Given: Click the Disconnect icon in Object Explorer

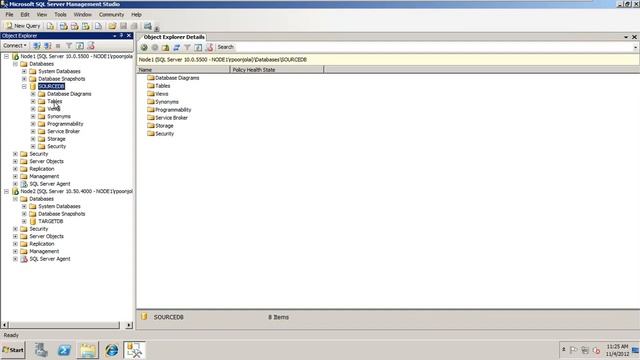Looking at the screenshot, I should click(x=47, y=46).
